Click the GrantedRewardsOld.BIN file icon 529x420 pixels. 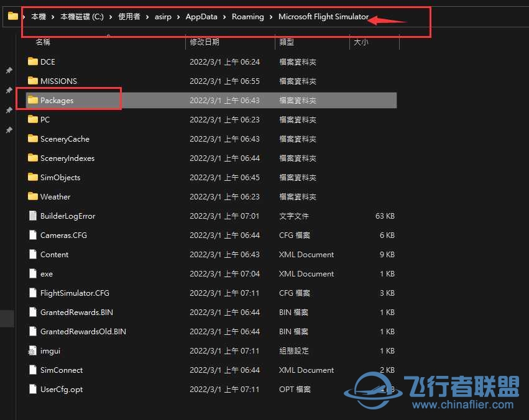tap(33, 331)
